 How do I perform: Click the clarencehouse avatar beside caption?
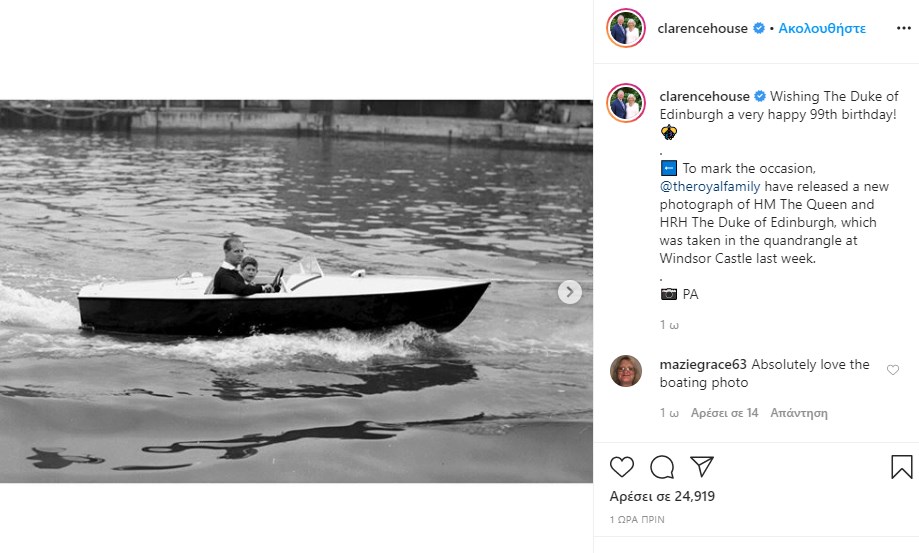tap(626, 103)
